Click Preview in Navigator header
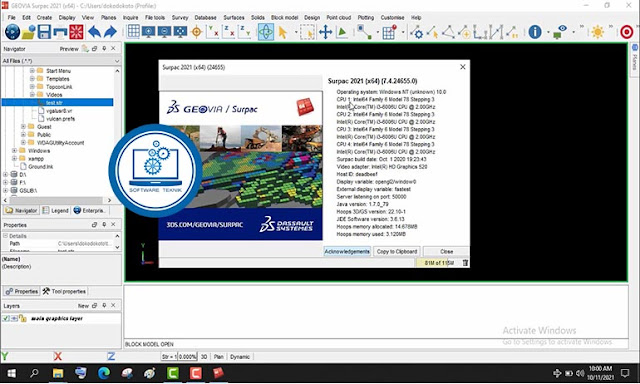This screenshot has height=384, width=640. 69,49
